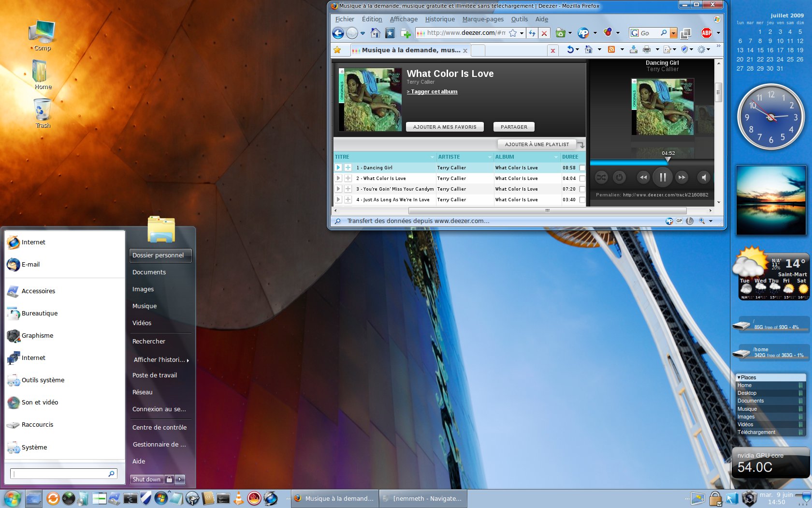Click into Google search box in Firefox

click(x=649, y=33)
